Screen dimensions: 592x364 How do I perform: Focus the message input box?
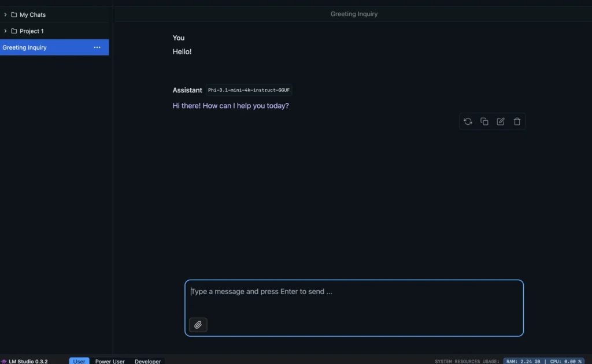pos(354,300)
